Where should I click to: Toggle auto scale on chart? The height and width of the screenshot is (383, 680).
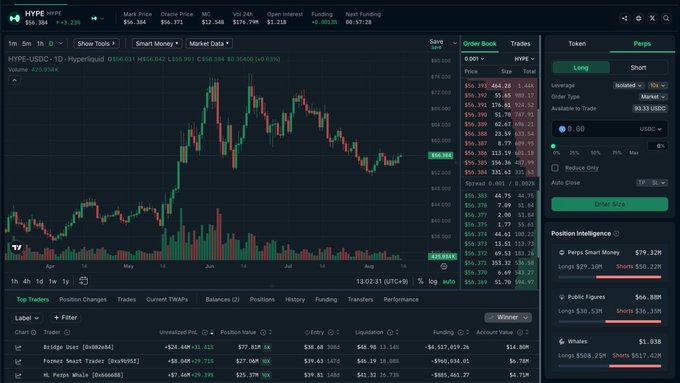449,282
